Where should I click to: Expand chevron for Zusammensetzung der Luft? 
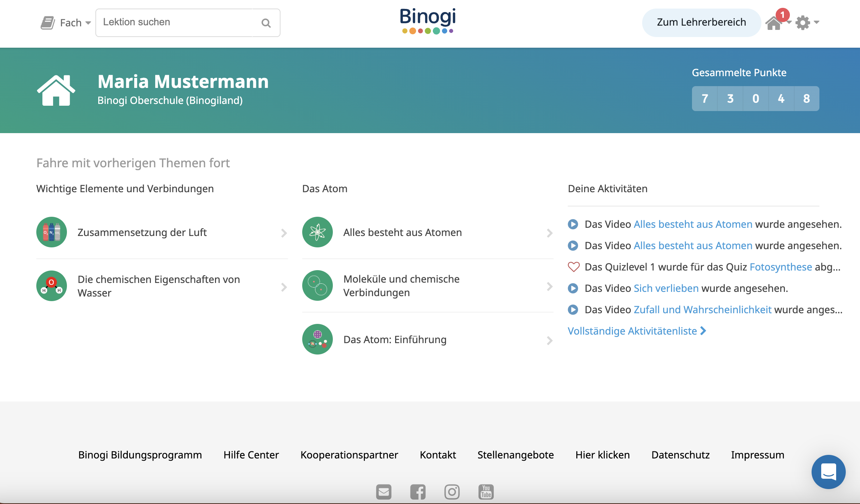(284, 233)
